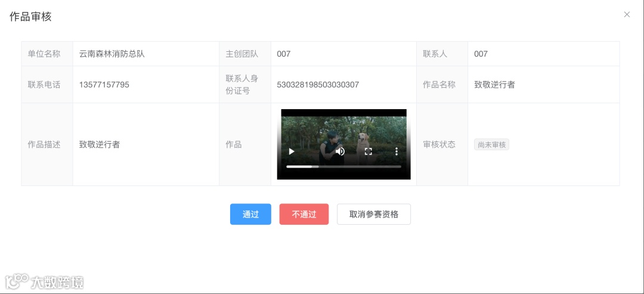Reject the work with 不通过
This screenshot has width=644, height=294.
pos(304,214)
